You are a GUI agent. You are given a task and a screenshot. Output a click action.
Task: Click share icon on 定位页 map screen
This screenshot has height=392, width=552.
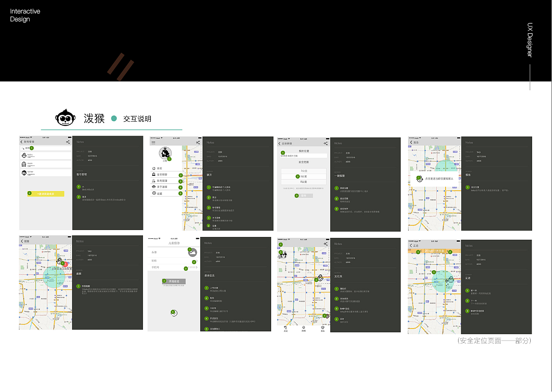pos(326,244)
